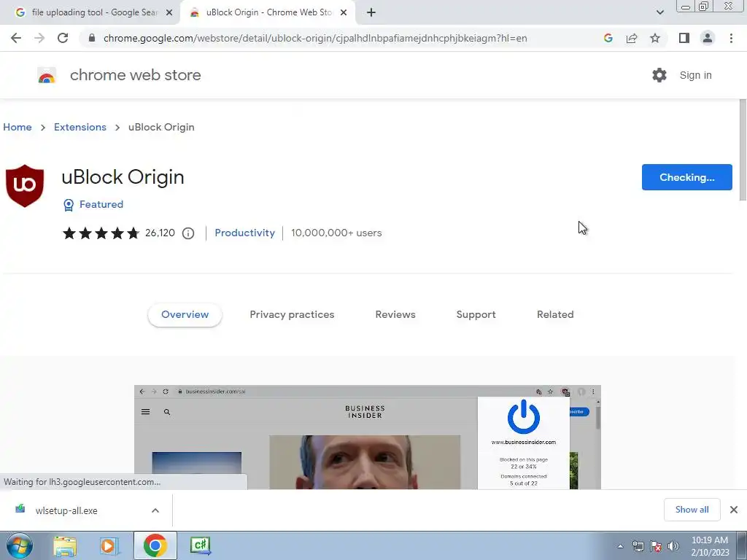Open the Chrome profile menu
The image size is (747, 560).
(708, 38)
